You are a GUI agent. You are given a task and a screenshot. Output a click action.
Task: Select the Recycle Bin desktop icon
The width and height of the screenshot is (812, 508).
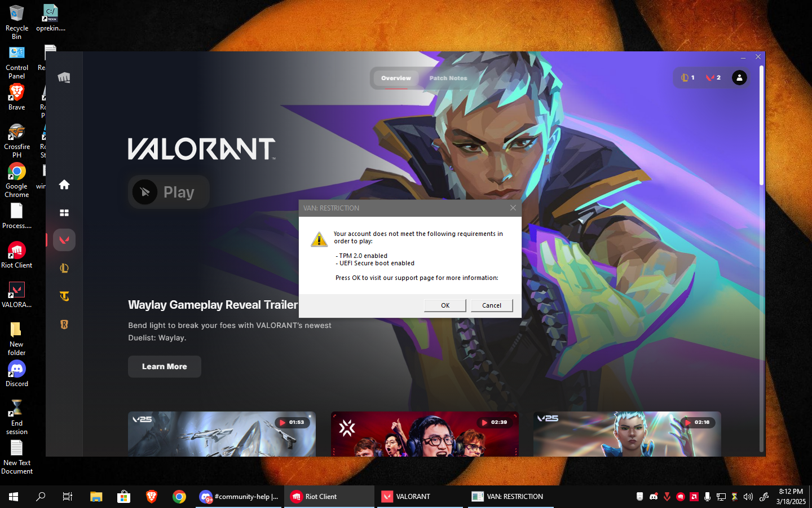click(17, 21)
